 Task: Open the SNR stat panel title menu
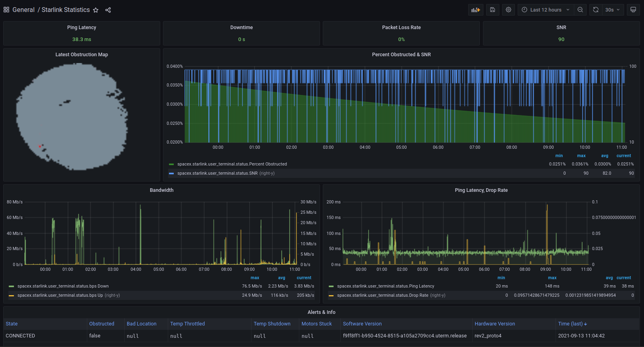(x=561, y=28)
